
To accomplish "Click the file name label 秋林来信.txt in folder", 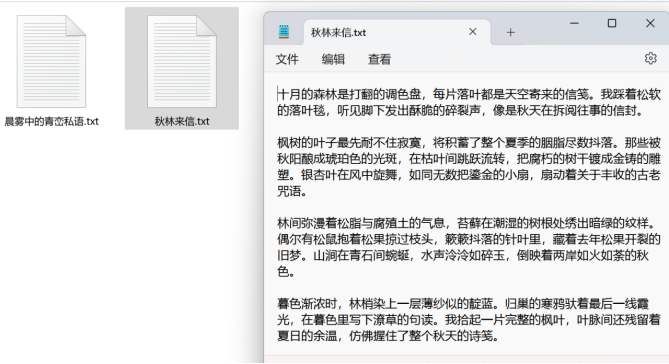I will pos(182,122).
